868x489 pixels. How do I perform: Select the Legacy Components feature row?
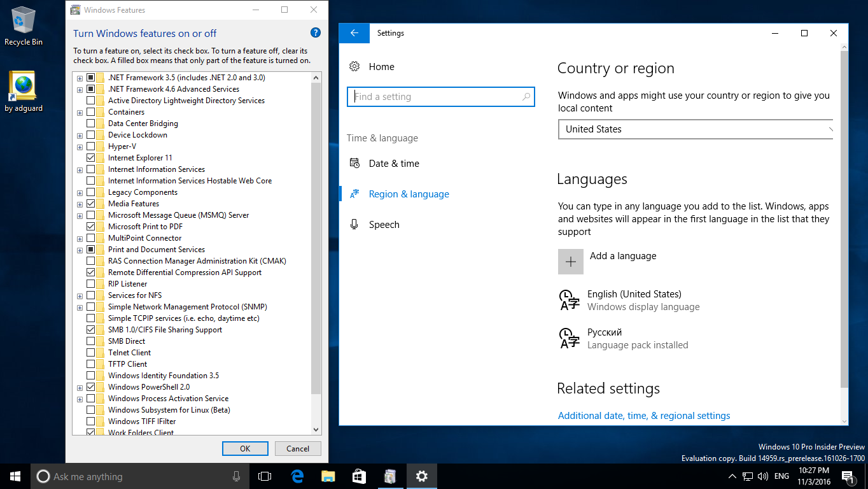pos(143,192)
